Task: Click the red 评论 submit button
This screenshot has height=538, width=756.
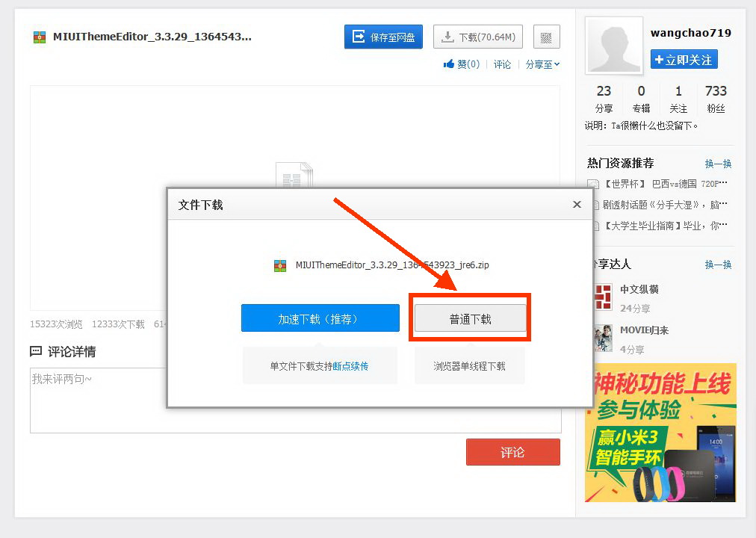Action: coord(513,452)
